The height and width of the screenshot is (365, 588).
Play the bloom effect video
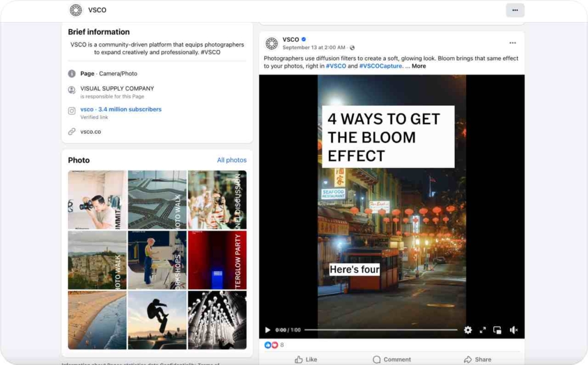click(267, 330)
